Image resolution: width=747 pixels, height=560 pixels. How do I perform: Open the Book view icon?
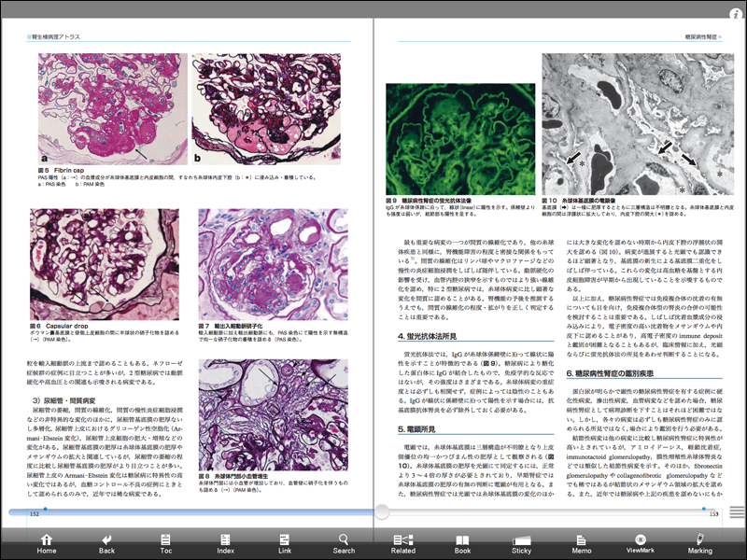click(x=463, y=541)
